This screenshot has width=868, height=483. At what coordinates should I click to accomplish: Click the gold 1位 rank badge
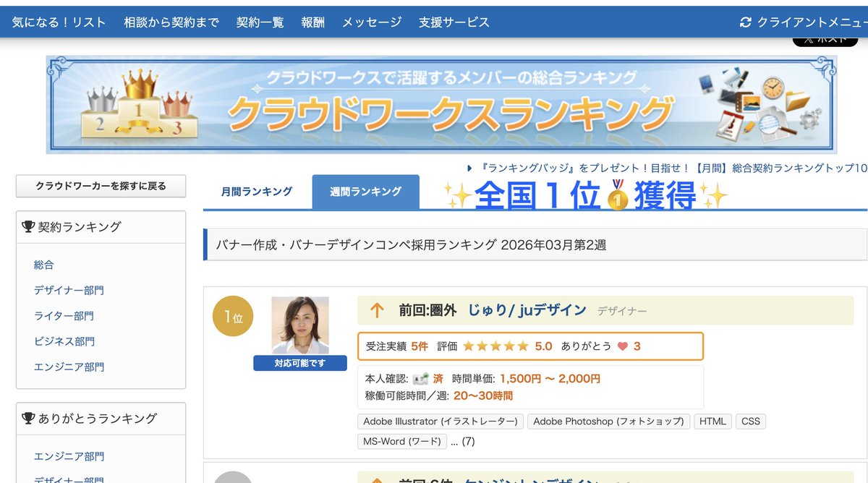coord(233,317)
